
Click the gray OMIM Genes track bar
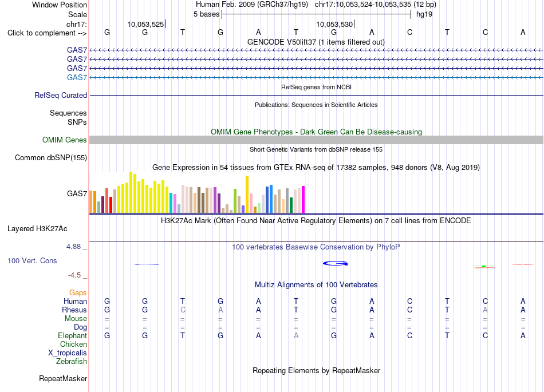tap(316, 140)
